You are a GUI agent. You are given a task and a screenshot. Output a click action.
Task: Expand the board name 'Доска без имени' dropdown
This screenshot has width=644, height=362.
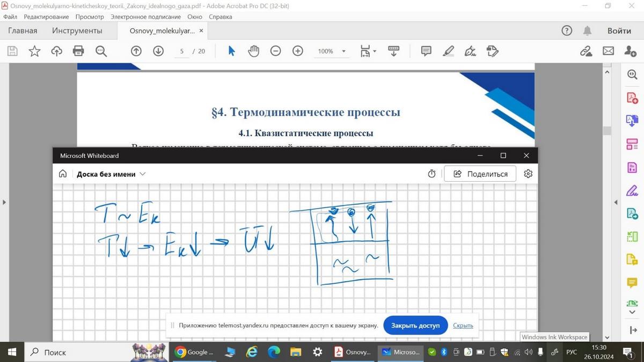coord(142,174)
